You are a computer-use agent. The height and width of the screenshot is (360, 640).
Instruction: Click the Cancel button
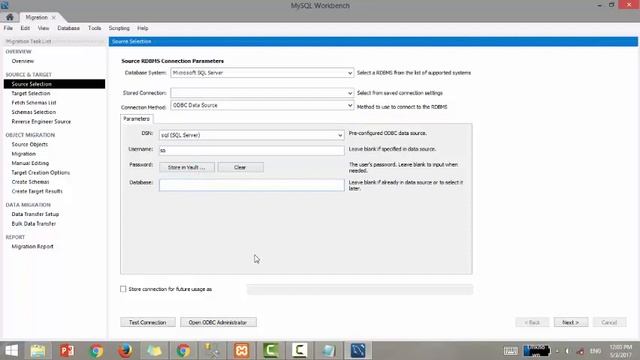(x=609, y=322)
